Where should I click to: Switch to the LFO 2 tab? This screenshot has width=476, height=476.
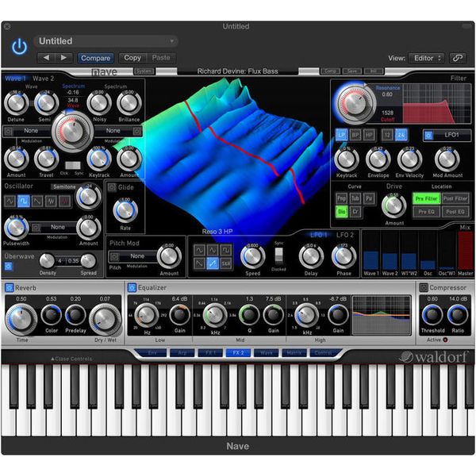[346, 235]
